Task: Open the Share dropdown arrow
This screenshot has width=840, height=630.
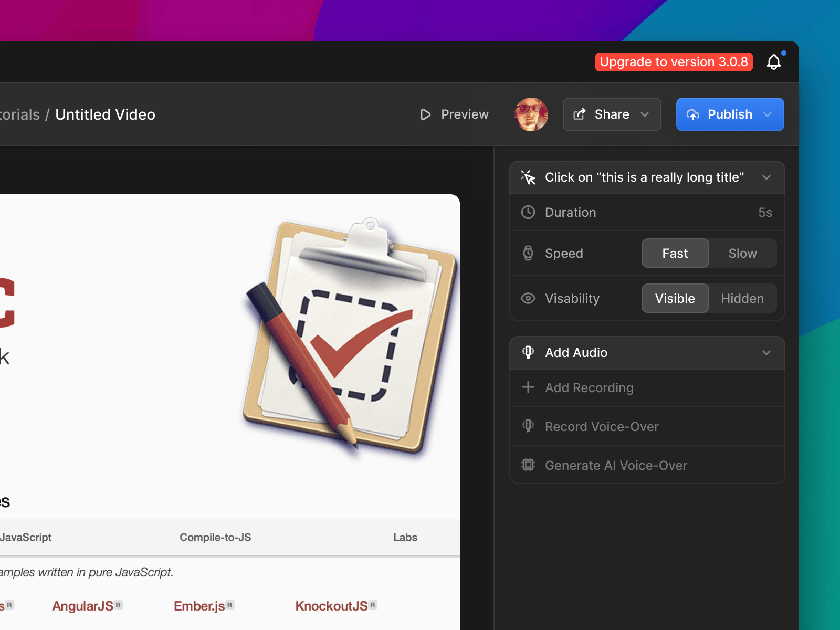Action: (x=645, y=114)
